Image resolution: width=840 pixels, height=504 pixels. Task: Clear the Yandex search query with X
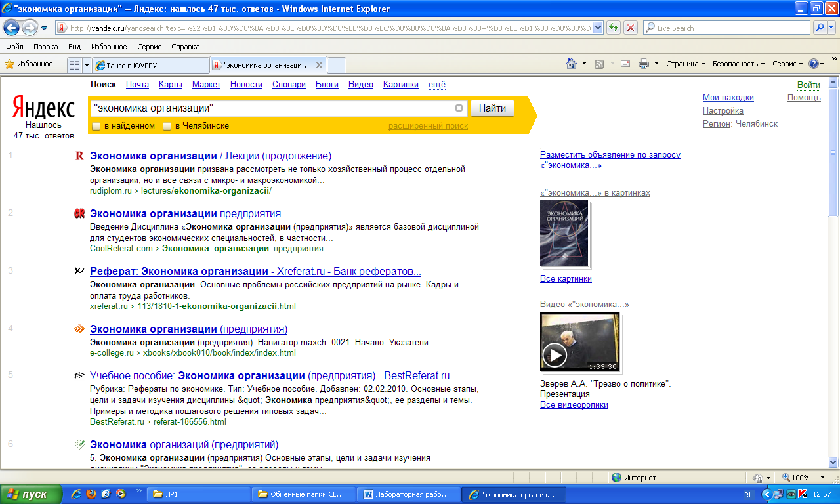pos(459,108)
